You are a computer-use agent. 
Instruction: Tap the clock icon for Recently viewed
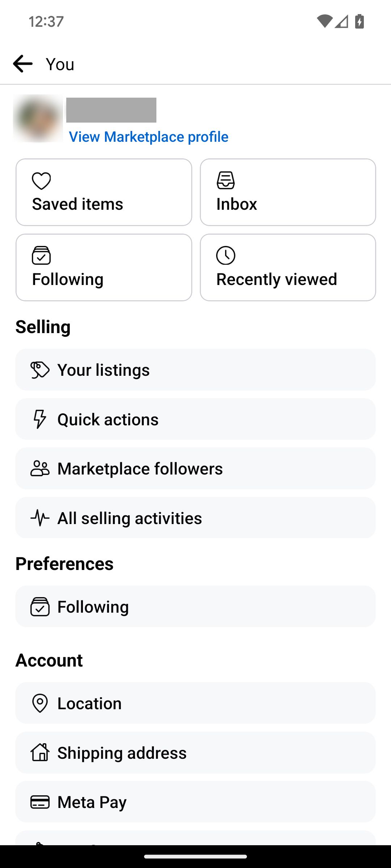(x=226, y=256)
